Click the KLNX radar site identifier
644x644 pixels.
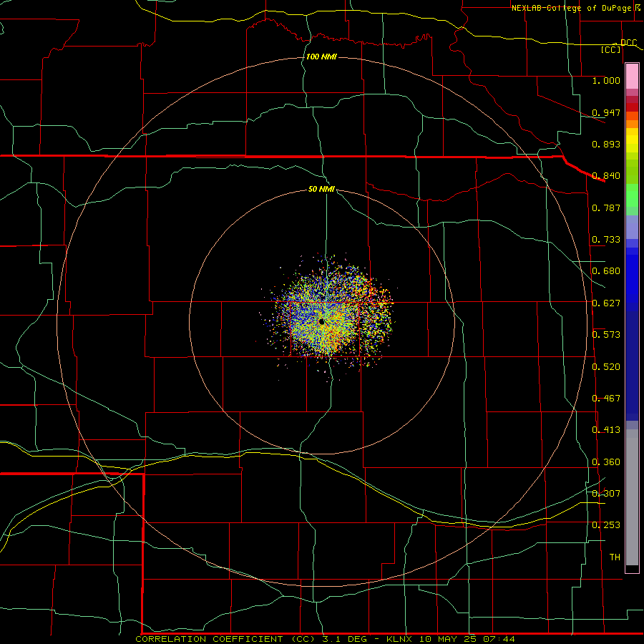pyautogui.click(x=400, y=639)
